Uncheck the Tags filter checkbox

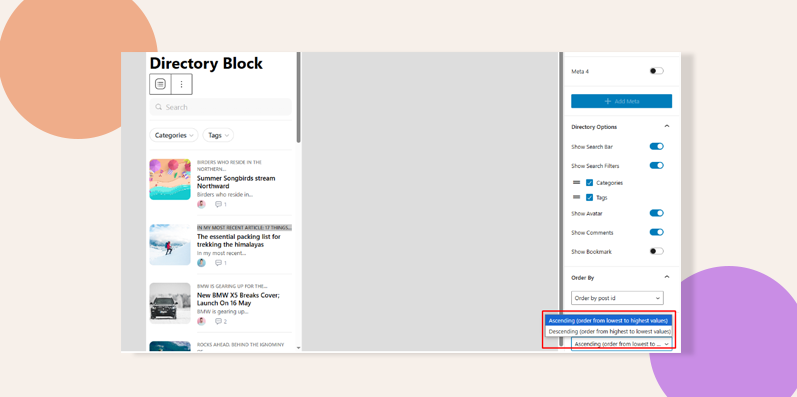(x=590, y=197)
